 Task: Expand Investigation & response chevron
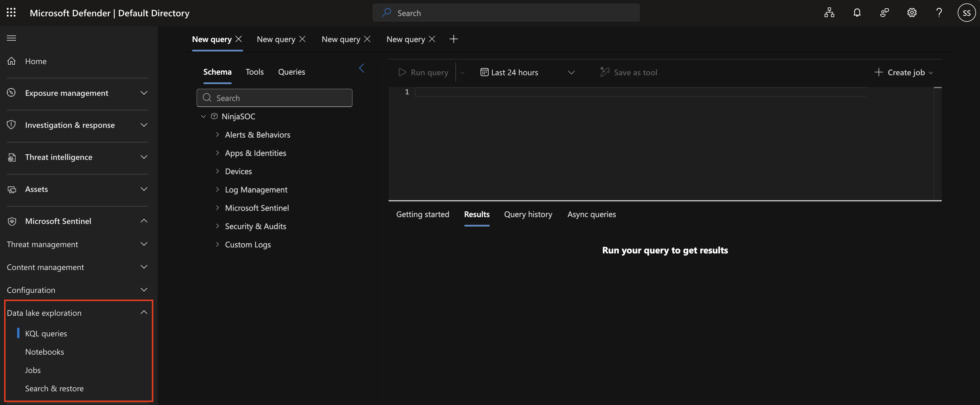click(144, 125)
